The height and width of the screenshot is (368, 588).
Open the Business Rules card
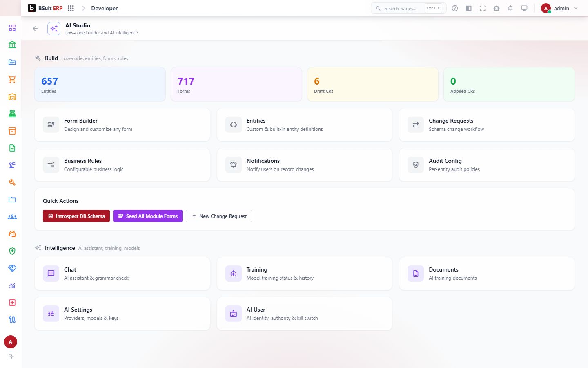point(122,165)
